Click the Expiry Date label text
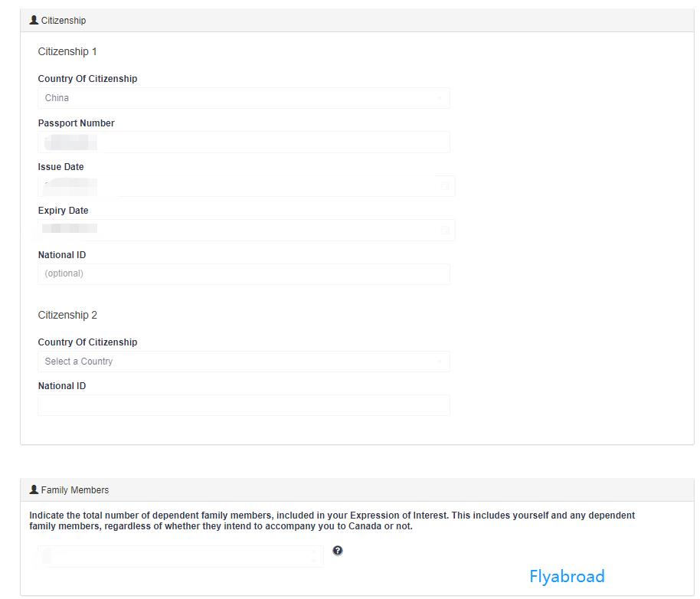700x599 pixels. pyautogui.click(x=64, y=211)
